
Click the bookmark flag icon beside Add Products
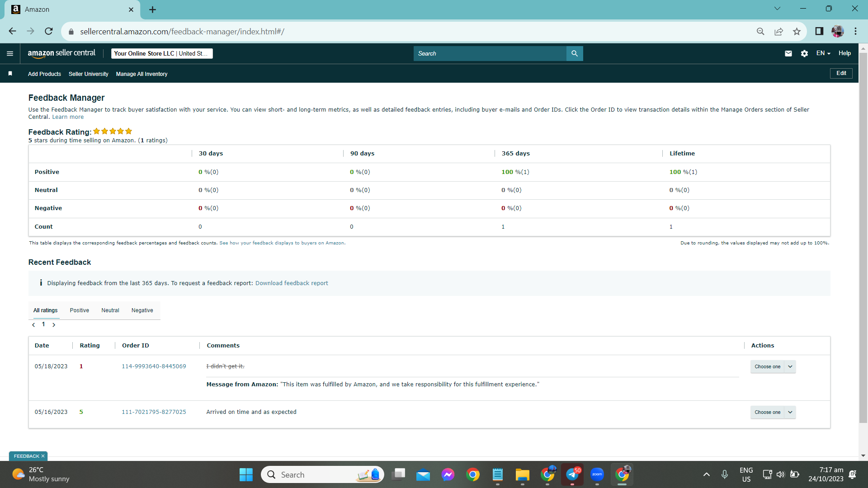pos(10,73)
